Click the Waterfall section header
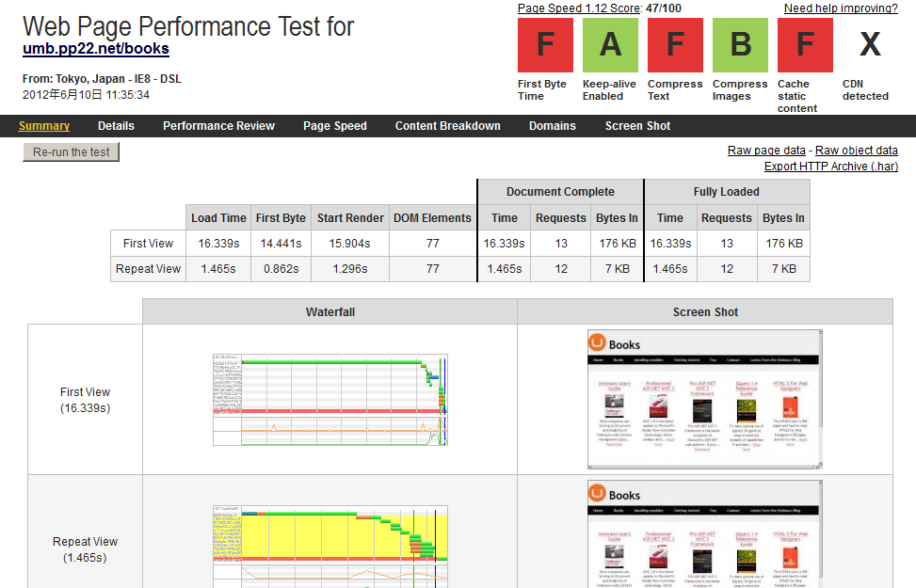This screenshot has width=916, height=588. click(x=330, y=311)
